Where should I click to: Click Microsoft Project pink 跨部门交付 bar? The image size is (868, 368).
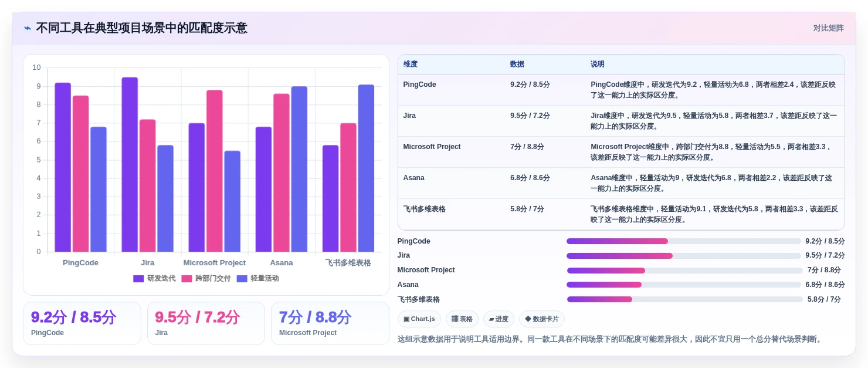click(215, 171)
